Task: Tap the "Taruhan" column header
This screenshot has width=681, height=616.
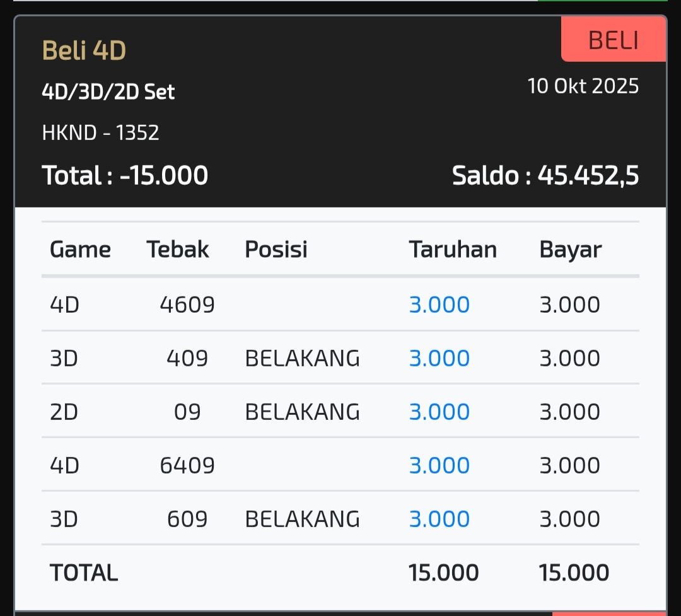Action: pos(453,250)
